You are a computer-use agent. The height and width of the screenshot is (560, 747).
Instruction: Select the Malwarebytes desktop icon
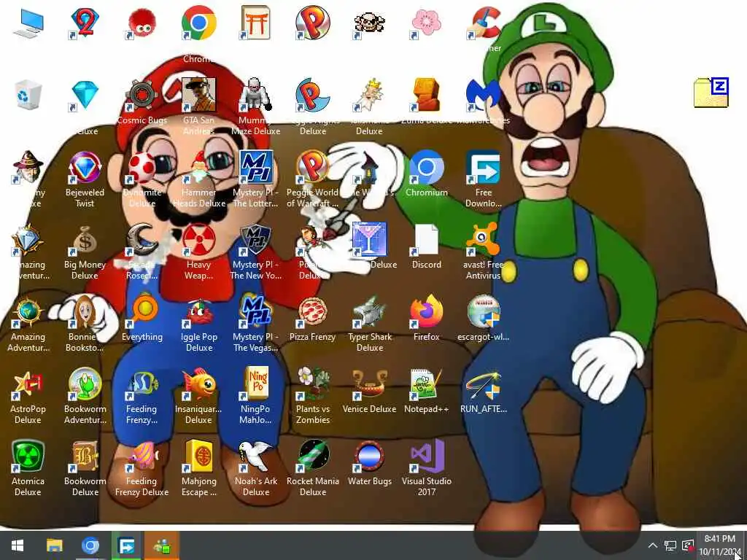pyautogui.click(x=483, y=101)
